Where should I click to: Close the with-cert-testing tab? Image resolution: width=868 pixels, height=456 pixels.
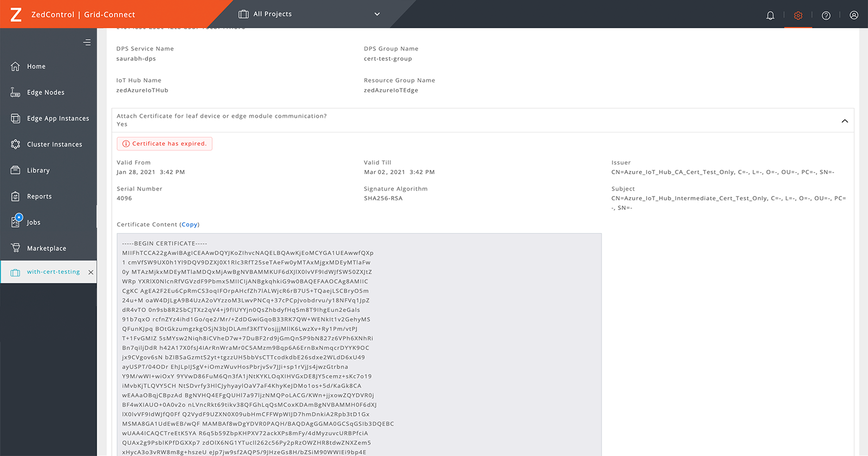tap(91, 273)
